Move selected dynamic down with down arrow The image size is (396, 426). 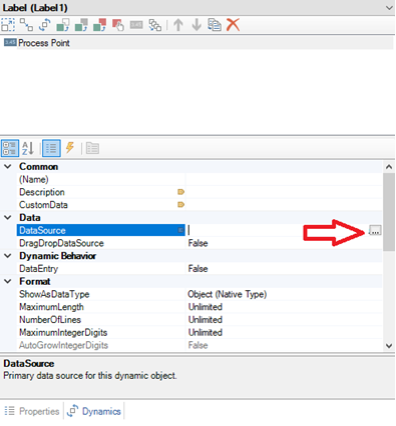[x=197, y=25]
